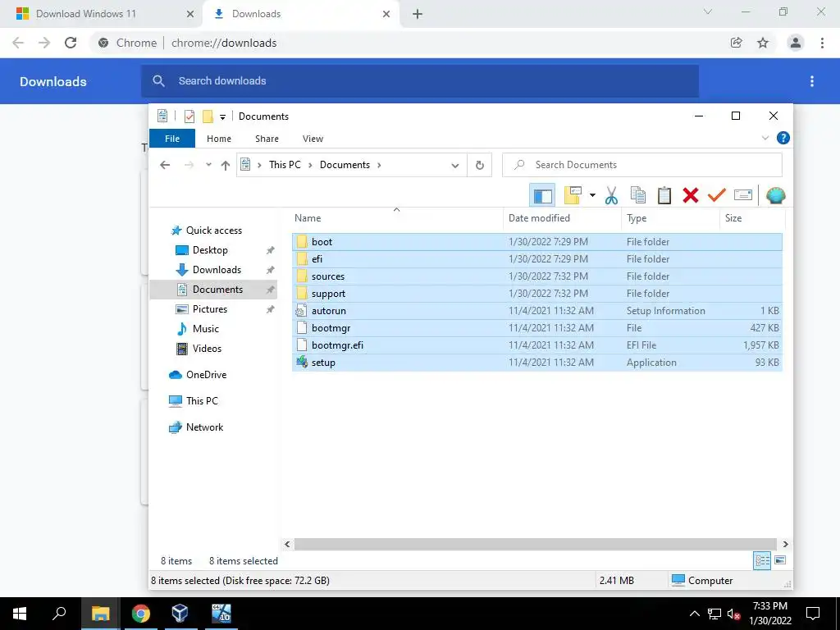Expand chevron after Documents in breadcrumb
This screenshot has height=630, width=840.
pyautogui.click(x=379, y=165)
